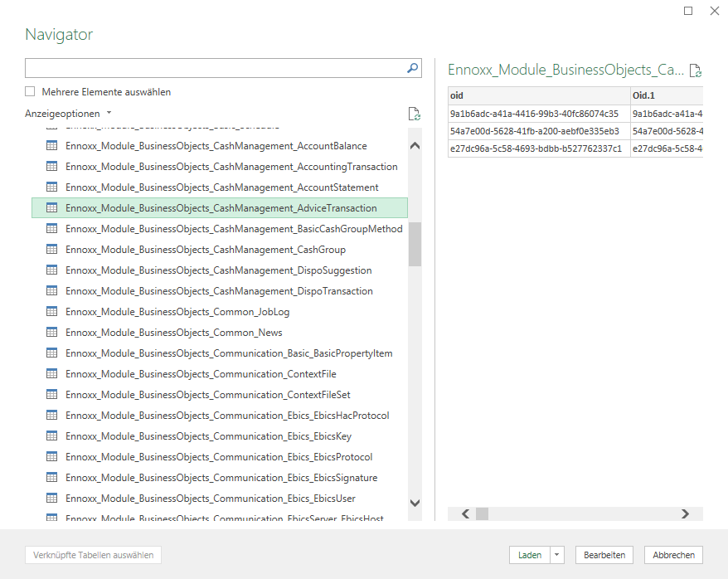Image resolution: width=728 pixels, height=579 pixels.
Task: Open the Laden button dropdown arrow
Action: [x=557, y=555]
